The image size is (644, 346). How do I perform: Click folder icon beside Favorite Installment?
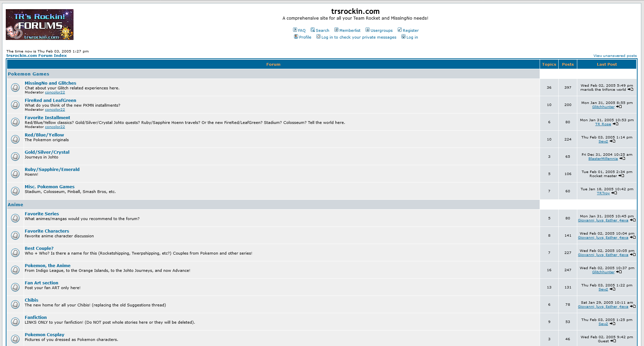[x=15, y=122]
